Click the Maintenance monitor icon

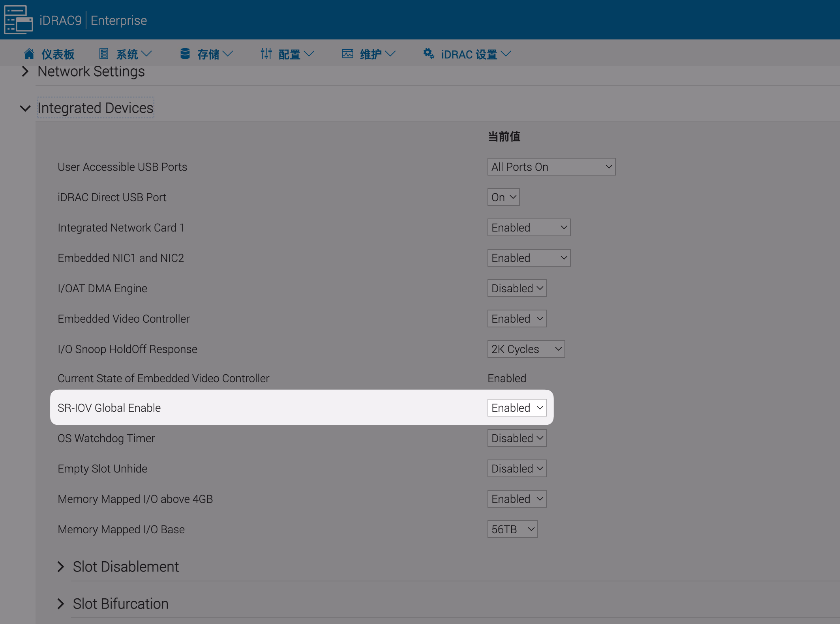(x=347, y=54)
